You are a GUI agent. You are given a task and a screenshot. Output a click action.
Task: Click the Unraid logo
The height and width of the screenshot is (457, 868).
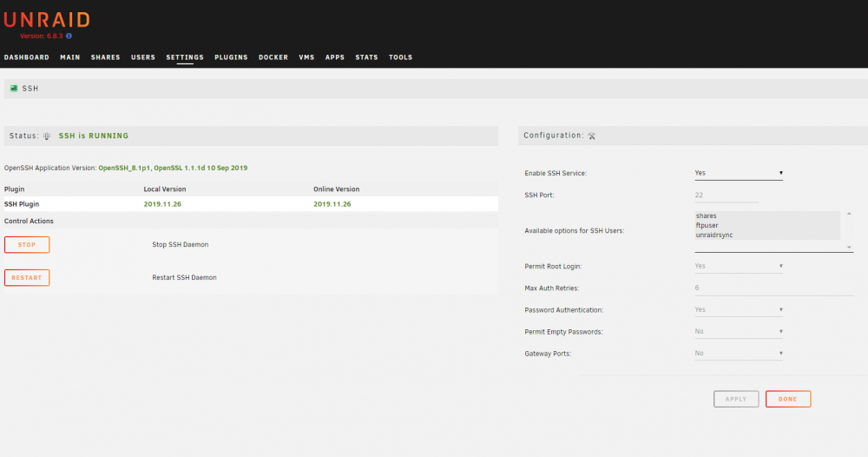click(47, 21)
